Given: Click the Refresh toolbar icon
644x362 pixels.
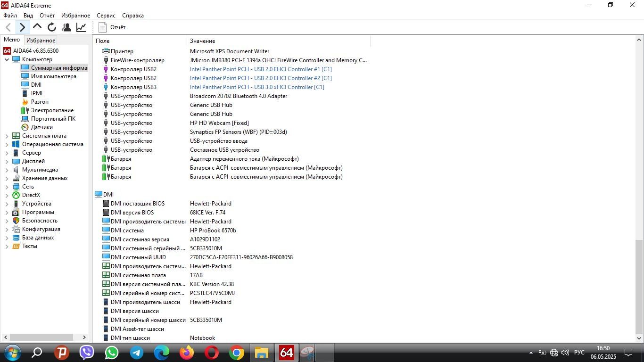Looking at the screenshot, I should tap(52, 27).
